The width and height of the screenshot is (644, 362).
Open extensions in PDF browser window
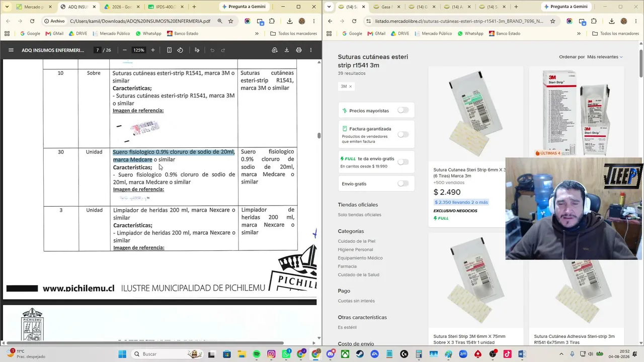272,21
